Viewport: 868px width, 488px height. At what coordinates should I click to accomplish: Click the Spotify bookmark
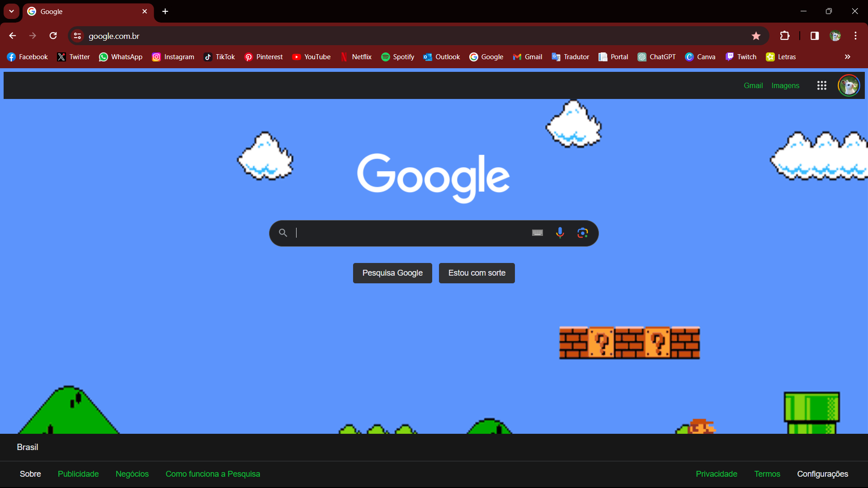[397, 57]
